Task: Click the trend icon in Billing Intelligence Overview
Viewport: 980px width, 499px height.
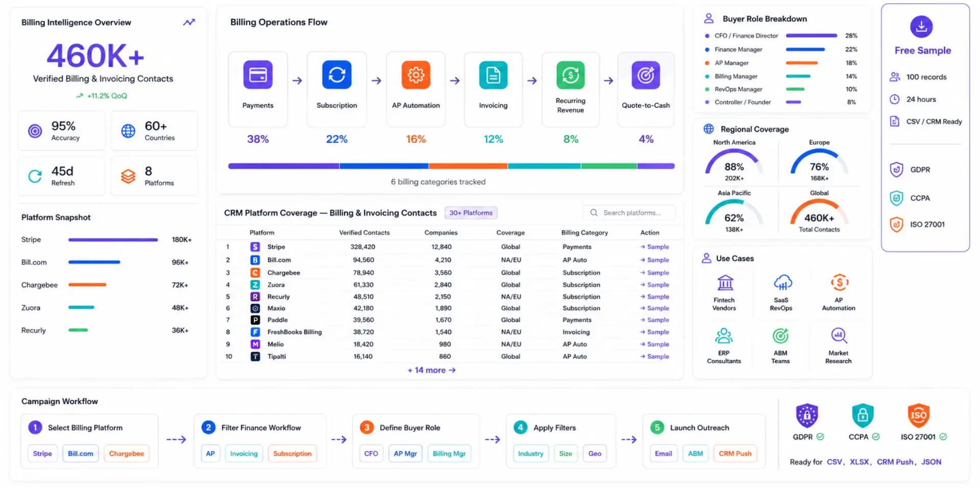Action: tap(189, 22)
